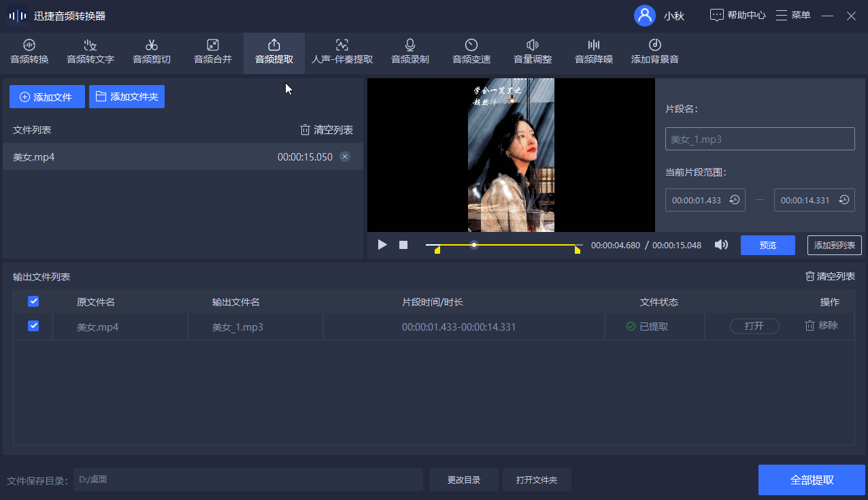
Task: Click the video preview thumbnail
Action: [x=511, y=155]
